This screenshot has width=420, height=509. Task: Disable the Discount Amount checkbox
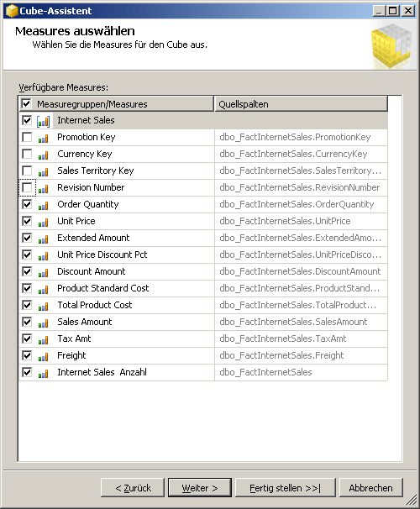tap(27, 271)
